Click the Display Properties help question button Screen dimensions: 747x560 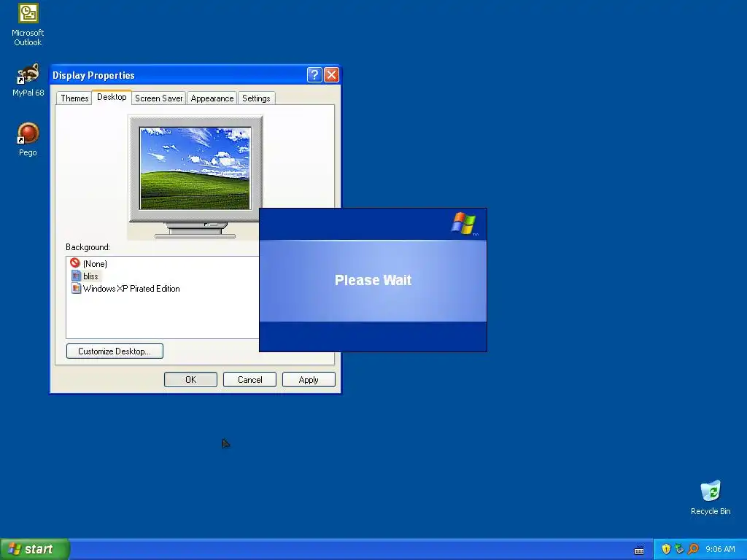(x=314, y=75)
